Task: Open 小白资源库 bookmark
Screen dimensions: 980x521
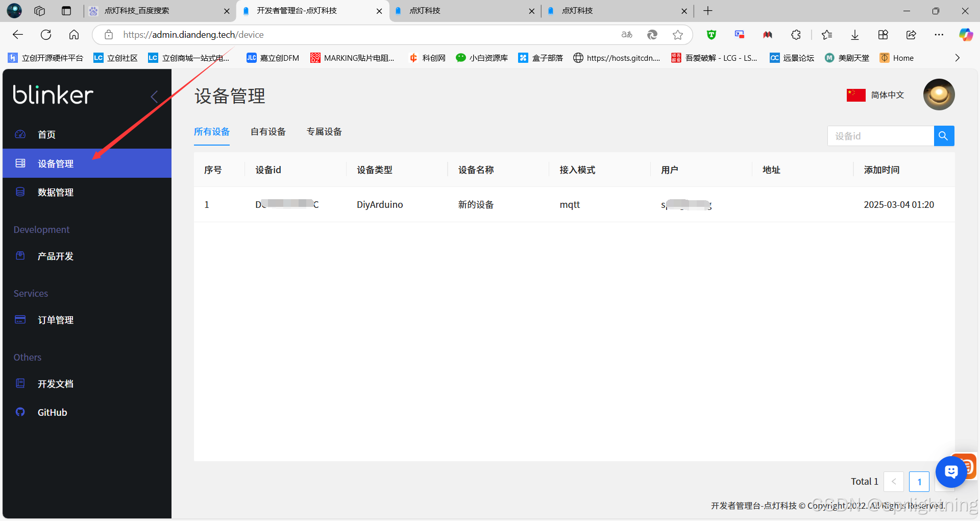Action: (x=482, y=58)
